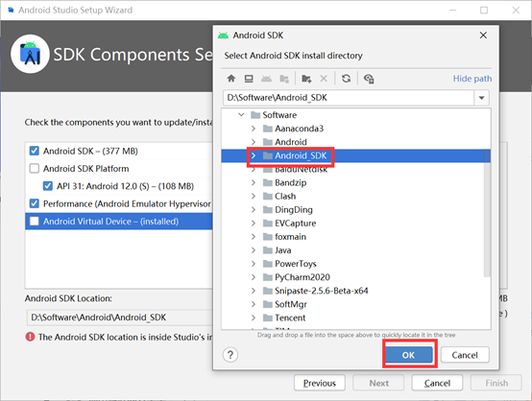Click the Hide path link
The width and height of the screenshot is (532, 401).
pyautogui.click(x=472, y=79)
